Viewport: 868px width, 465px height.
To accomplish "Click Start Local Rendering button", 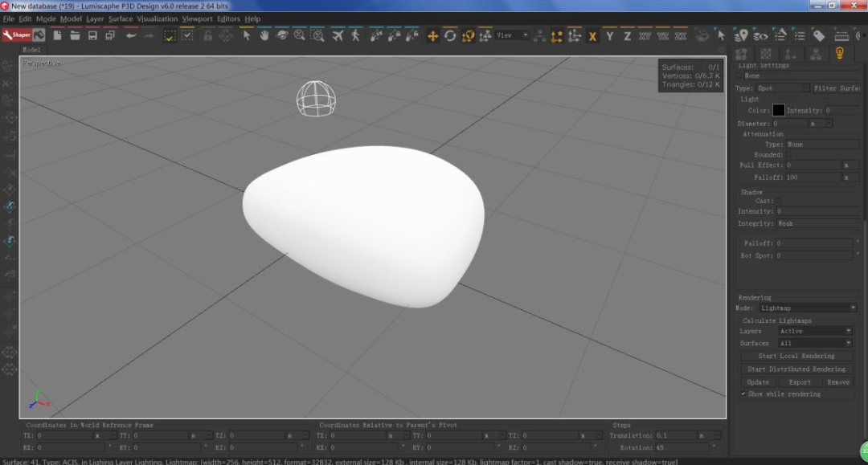I will (796, 356).
